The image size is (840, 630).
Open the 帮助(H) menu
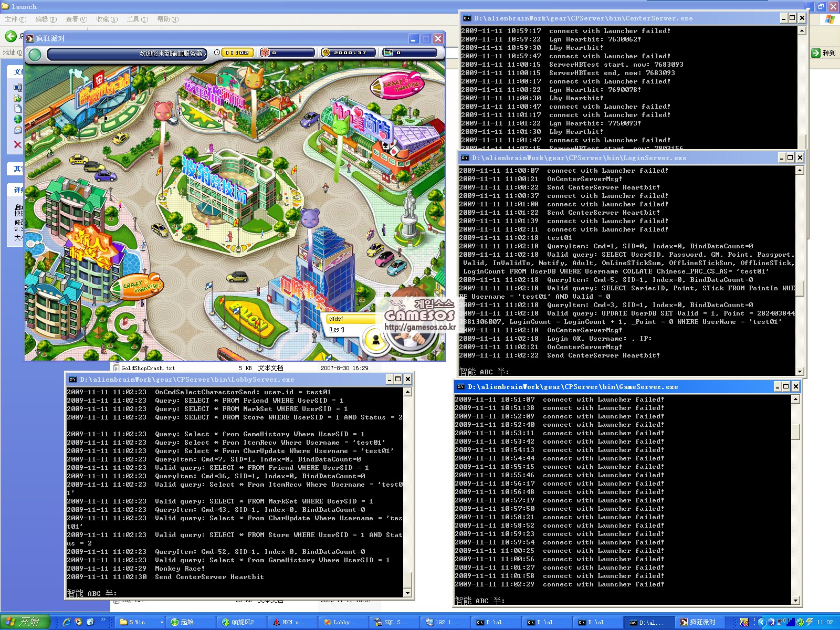coord(168,19)
